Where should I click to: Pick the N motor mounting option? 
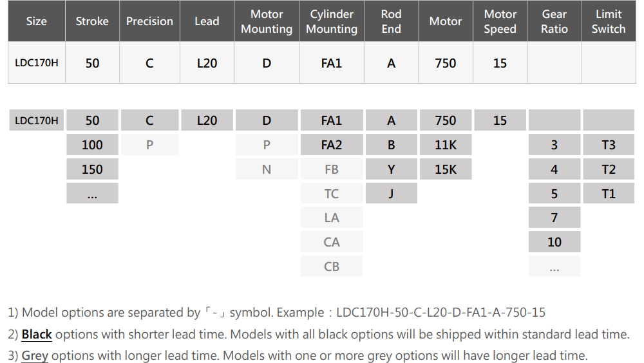click(267, 169)
